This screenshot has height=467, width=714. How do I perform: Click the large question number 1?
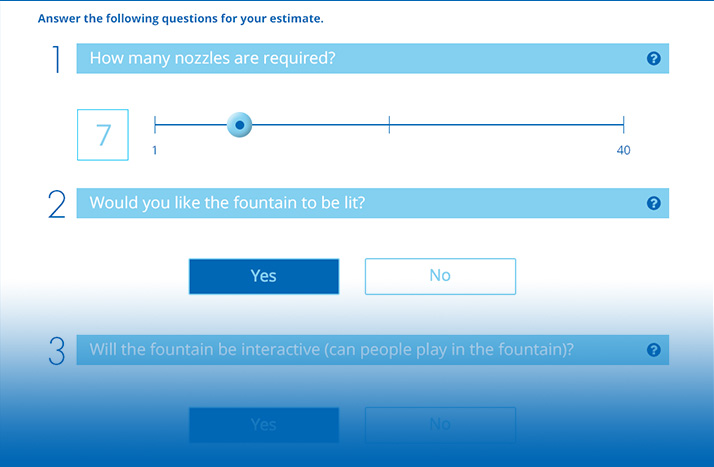tap(56, 59)
